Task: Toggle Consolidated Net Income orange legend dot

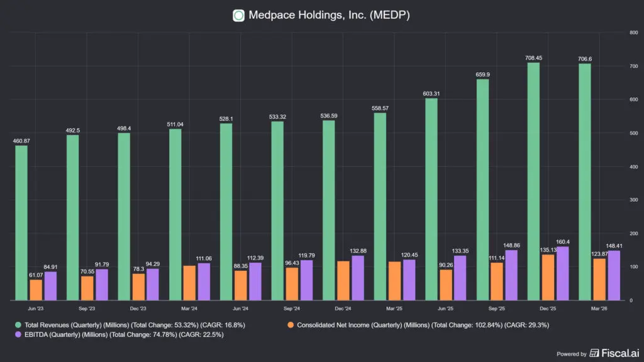Action: click(291, 325)
